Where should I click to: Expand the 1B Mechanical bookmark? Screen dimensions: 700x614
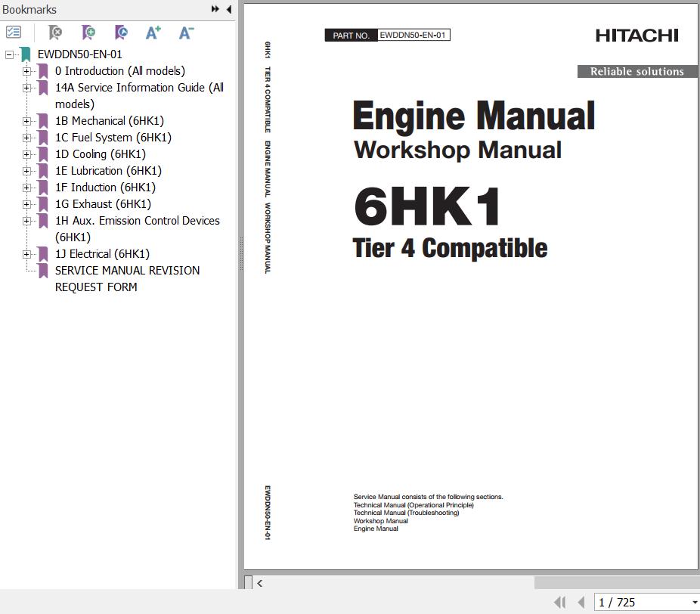26,121
